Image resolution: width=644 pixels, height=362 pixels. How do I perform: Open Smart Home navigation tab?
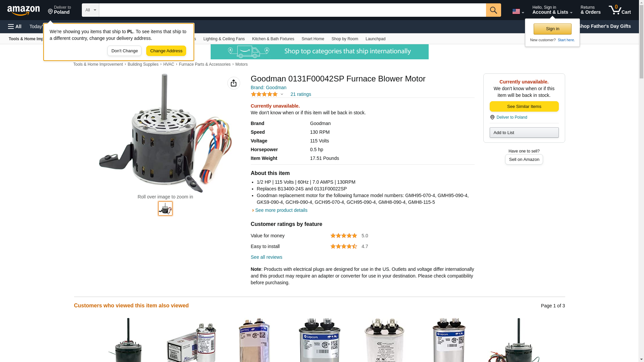click(x=313, y=39)
